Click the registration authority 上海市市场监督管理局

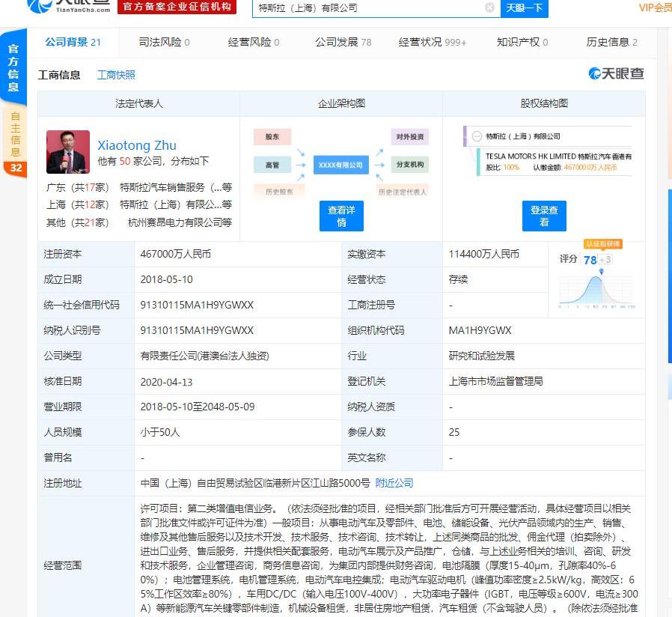coord(496,381)
